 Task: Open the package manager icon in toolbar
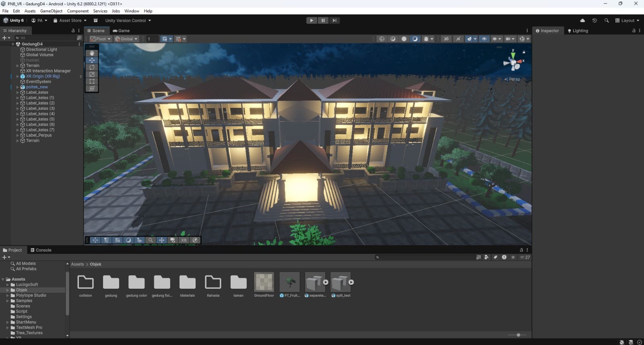point(95,21)
